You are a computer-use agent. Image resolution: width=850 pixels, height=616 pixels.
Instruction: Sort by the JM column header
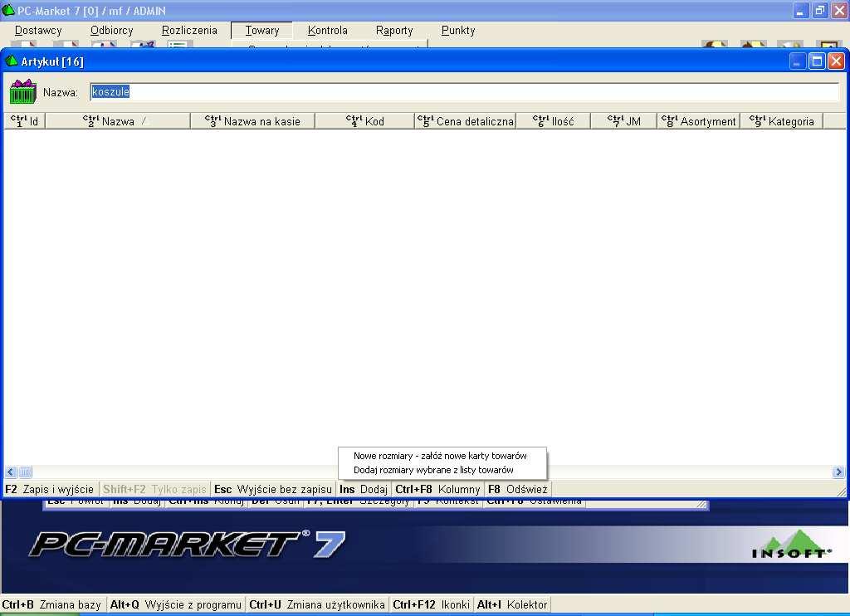tap(624, 121)
